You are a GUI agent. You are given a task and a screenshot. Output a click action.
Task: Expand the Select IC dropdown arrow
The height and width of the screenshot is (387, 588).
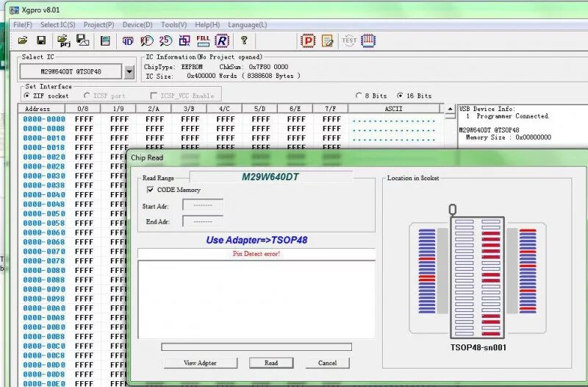click(129, 71)
